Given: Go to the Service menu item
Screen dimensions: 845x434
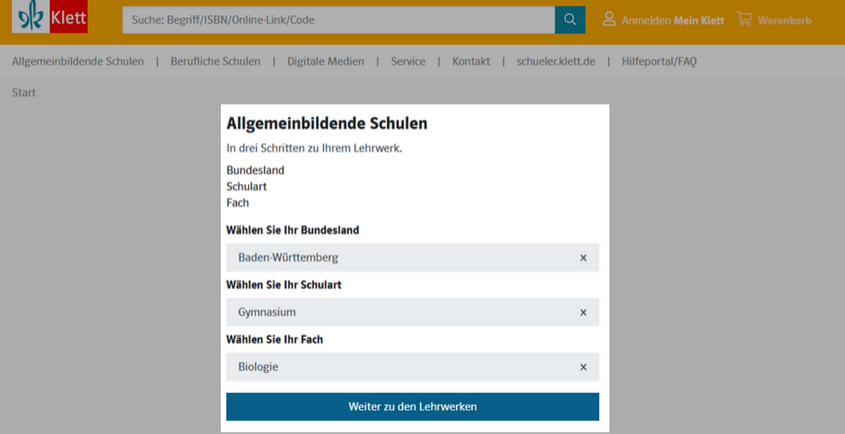Looking at the screenshot, I should [x=408, y=61].
